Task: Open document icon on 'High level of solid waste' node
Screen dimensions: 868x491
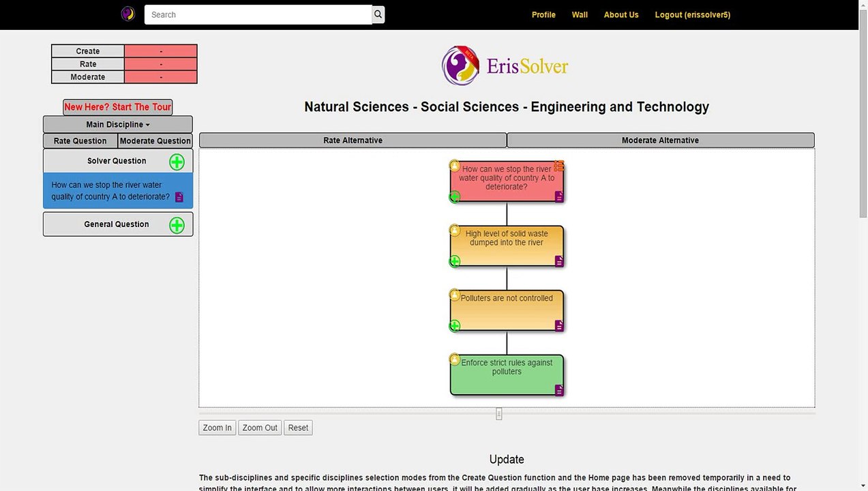Action: 559,261
